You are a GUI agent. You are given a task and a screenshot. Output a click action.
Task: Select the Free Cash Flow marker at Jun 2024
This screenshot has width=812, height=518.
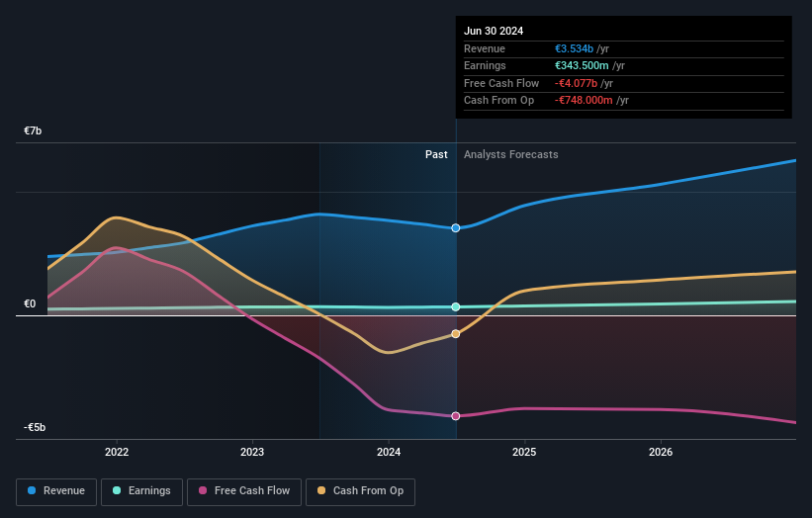tap(456, 416)
